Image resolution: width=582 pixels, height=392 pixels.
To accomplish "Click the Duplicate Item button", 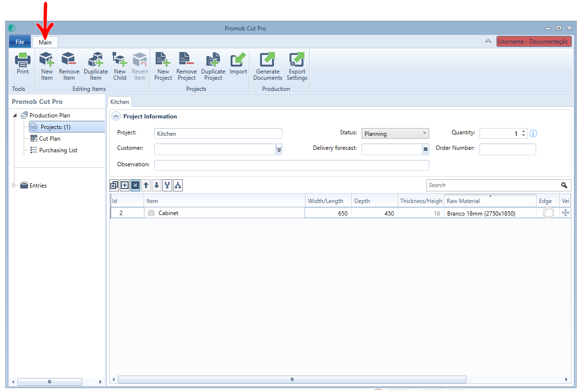I will point(96,67).
